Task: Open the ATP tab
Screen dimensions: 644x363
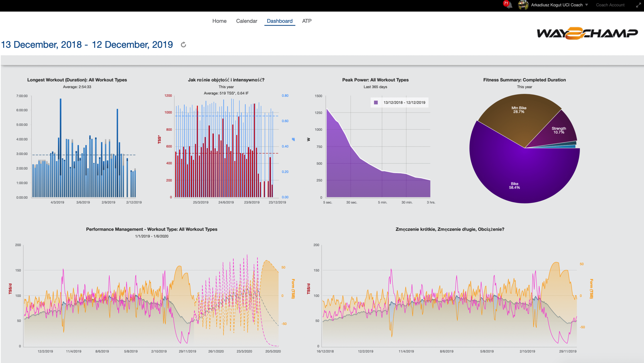Action: [x=307, y=21]
